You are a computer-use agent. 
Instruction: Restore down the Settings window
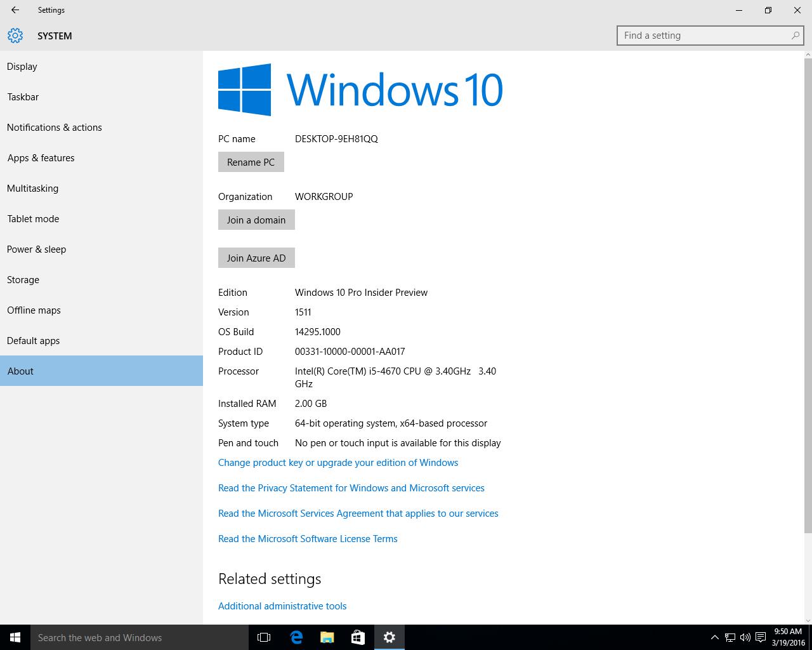point(768,10)
